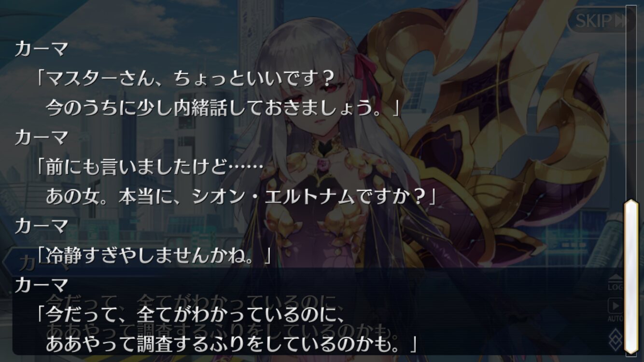
Task: Select the line 冷静すぎやしませんかね。
Action: pyautogui.click(x=154, y=256)
